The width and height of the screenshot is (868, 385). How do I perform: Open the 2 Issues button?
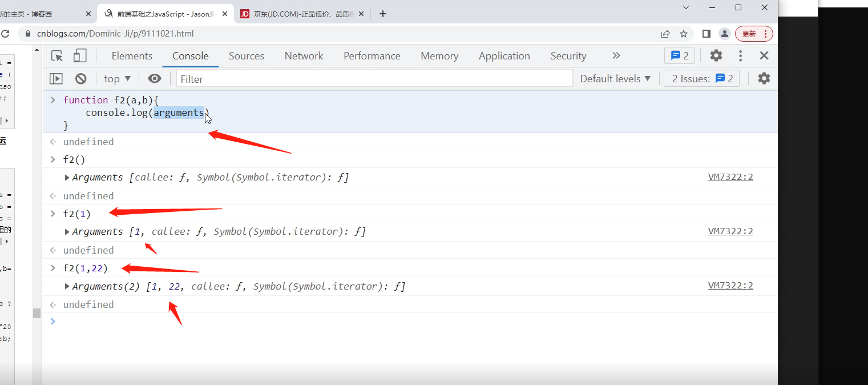tap(702, 78)
